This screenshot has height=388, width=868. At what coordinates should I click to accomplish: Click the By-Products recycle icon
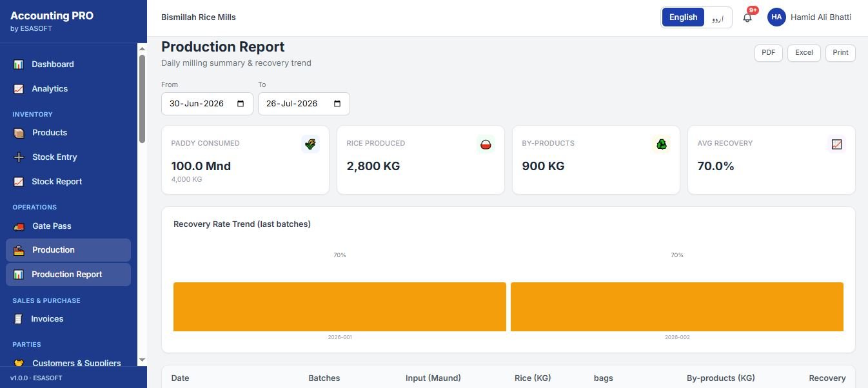tap(661, 144)
